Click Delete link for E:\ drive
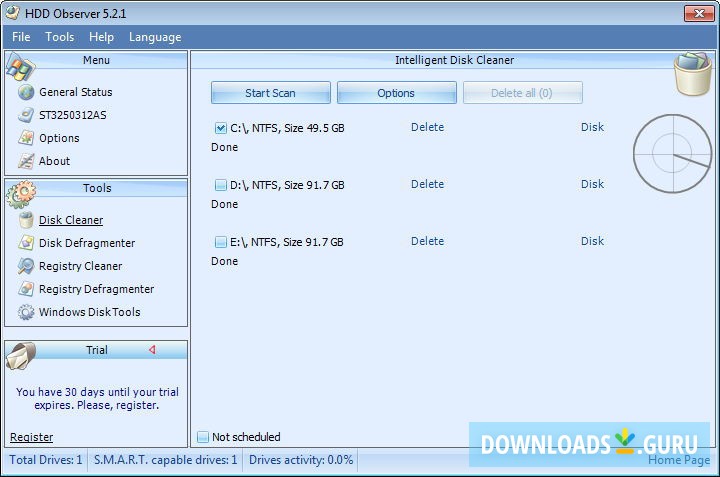Viewport: 720px width, 477px height. (x=428, y=241)
